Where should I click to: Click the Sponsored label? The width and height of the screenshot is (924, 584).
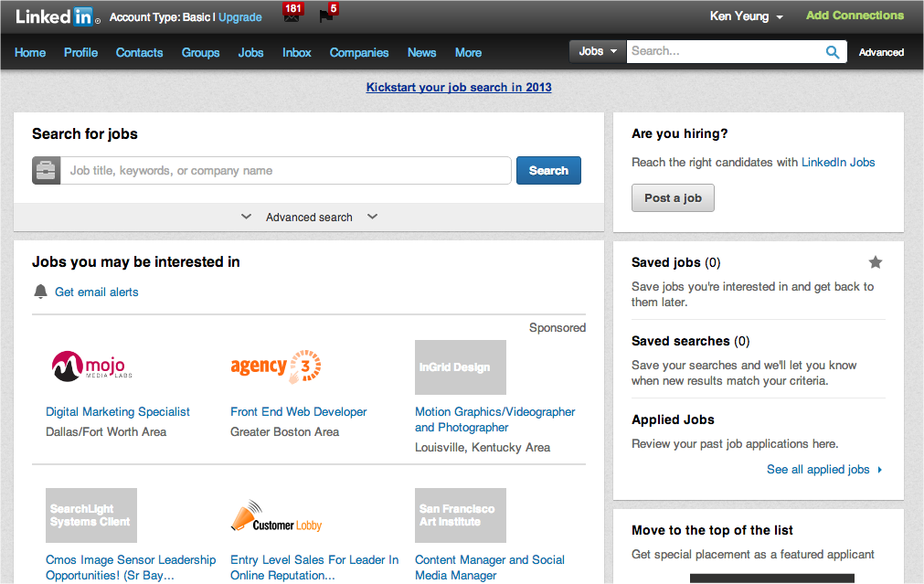tap(558, 328)
